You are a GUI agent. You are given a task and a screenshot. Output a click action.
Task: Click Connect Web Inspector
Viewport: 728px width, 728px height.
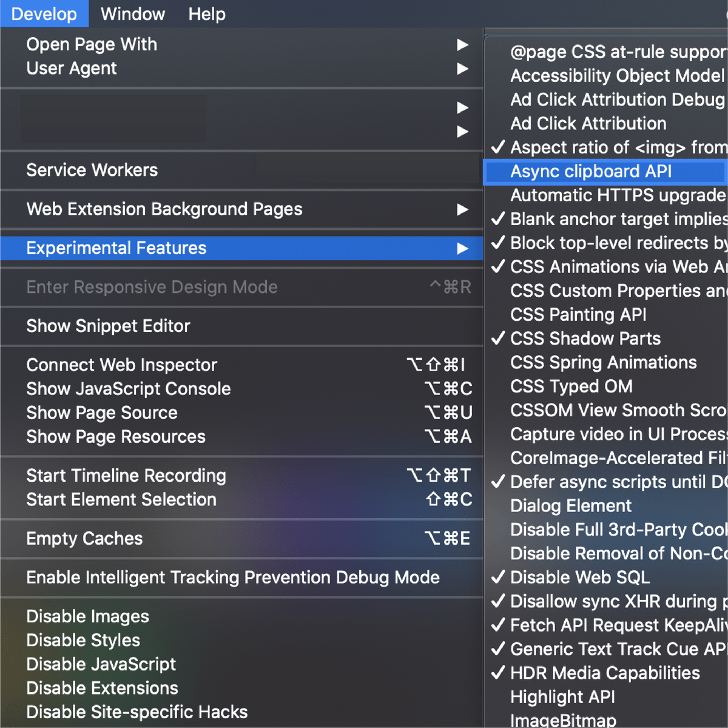coord(121,365)
